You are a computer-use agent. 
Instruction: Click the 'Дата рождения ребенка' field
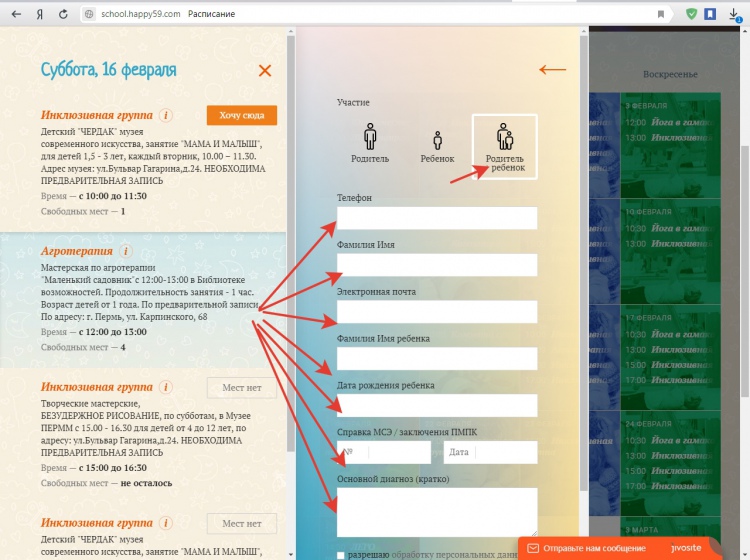tap(437, 405)
